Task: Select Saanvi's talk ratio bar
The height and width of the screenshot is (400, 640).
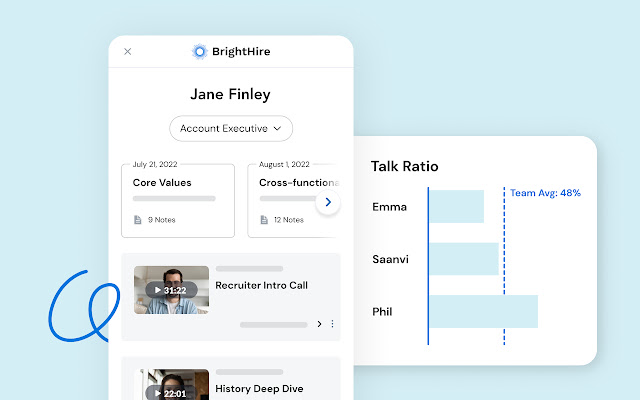Action: click(464, 259)
